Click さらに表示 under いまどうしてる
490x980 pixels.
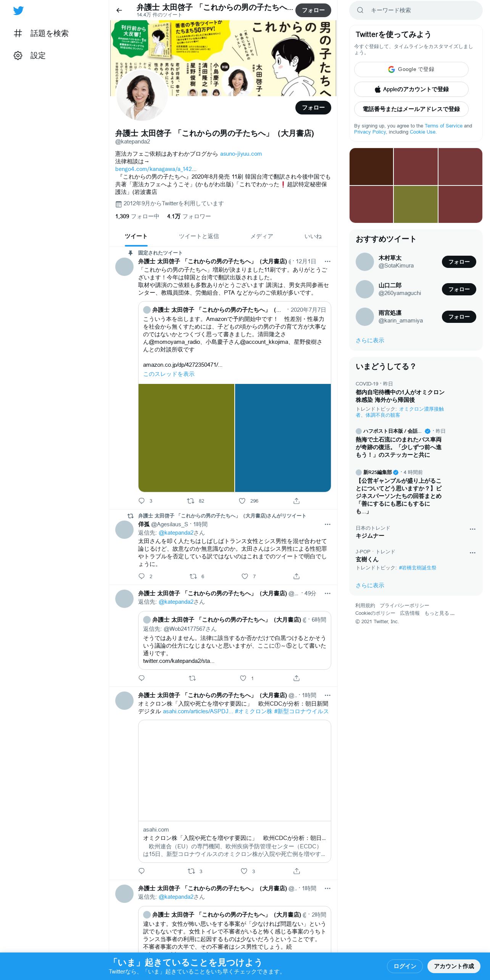click(x=370, y=585)
